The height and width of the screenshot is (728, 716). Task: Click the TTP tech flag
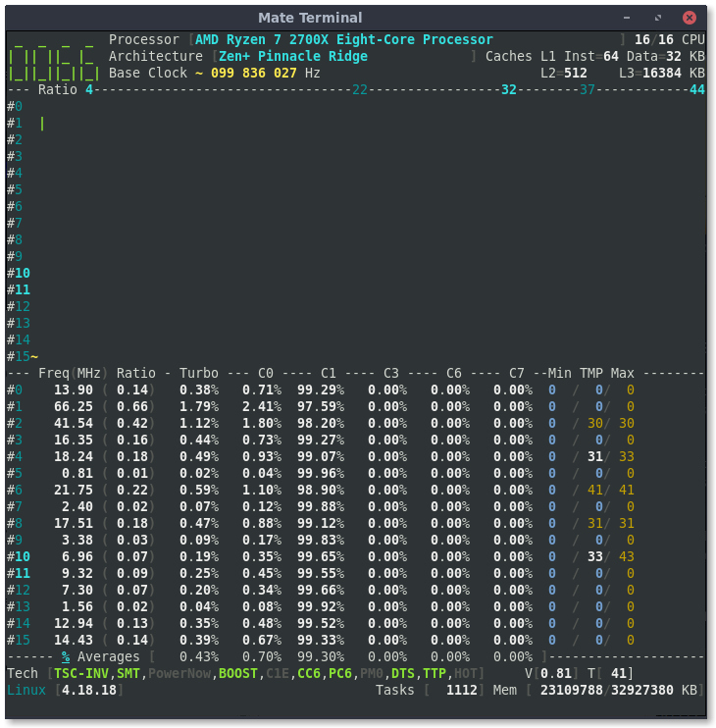point(435,674)
